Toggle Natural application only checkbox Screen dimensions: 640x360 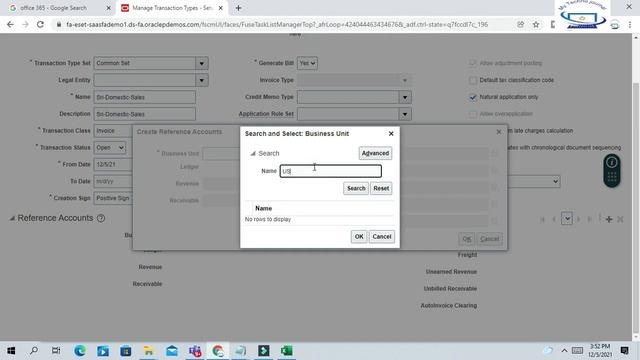click(473, 97)
